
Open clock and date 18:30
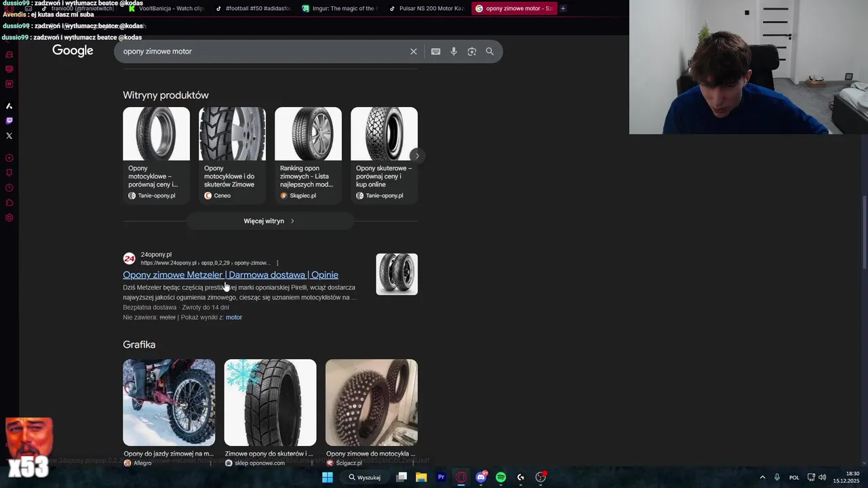pos(846,477)
